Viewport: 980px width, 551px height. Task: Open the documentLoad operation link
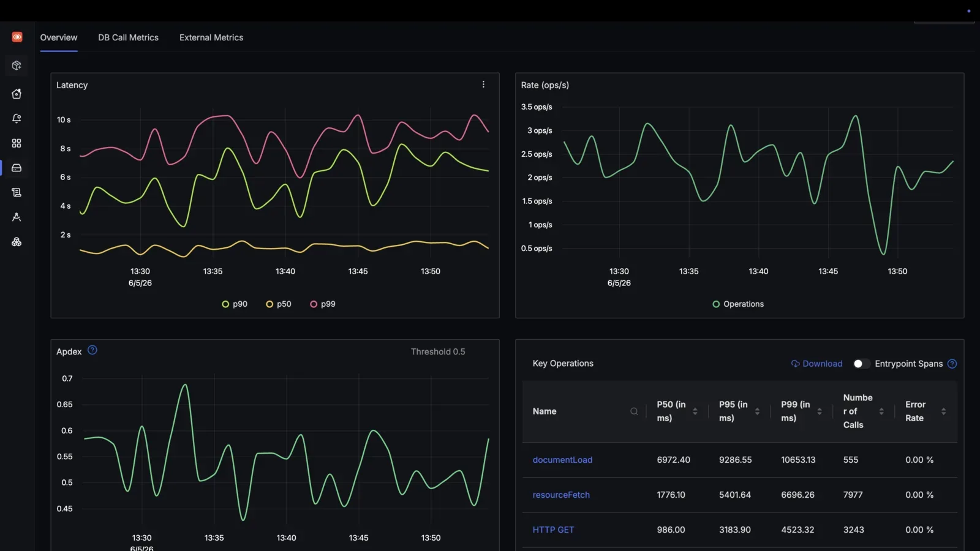pyautogui.click(x=562, y=460)
